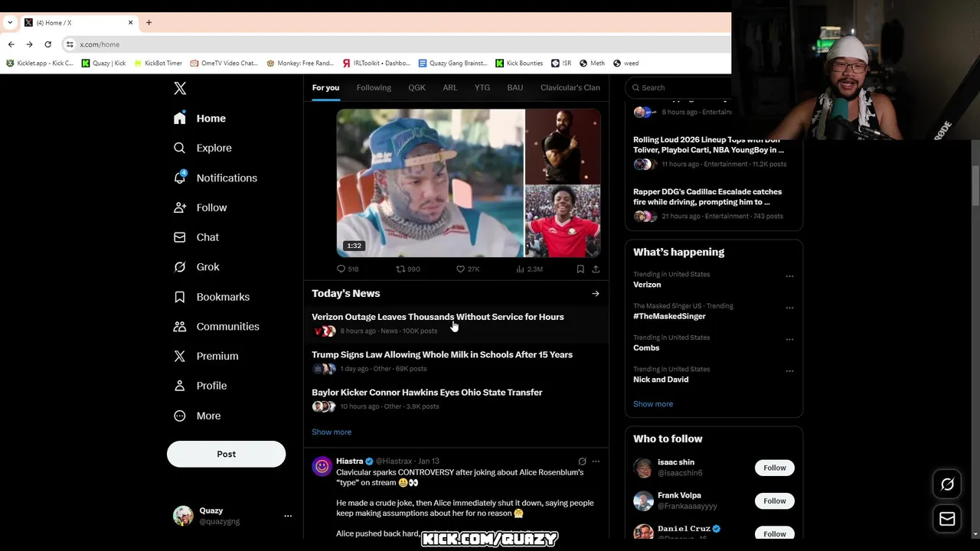Click Show more under Today's News
The width and height of the screenshot is (980, 551).
[332, 432]
